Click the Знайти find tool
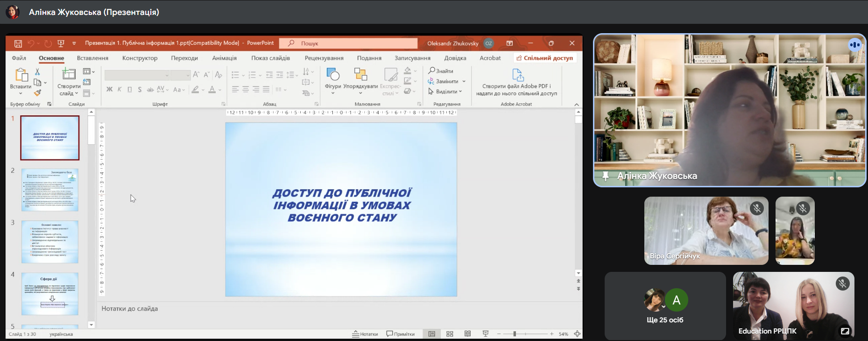 tap(441, 71)
